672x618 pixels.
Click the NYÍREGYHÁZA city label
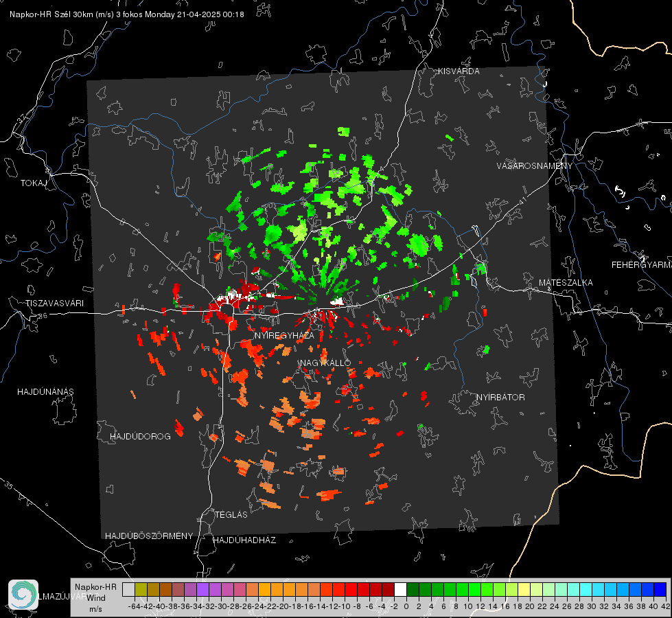coord(284,335)
